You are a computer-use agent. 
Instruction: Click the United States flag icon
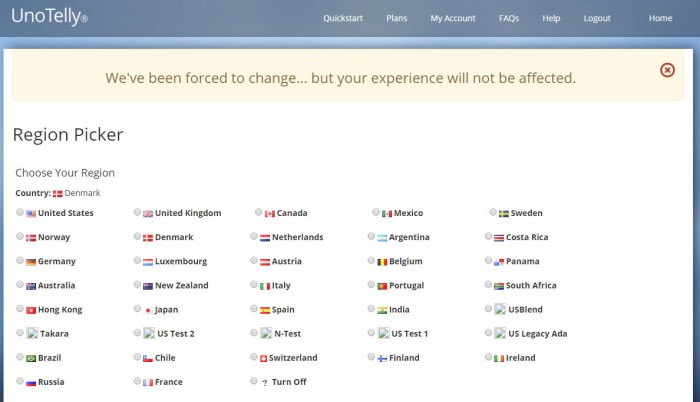(x=31, y=213)
